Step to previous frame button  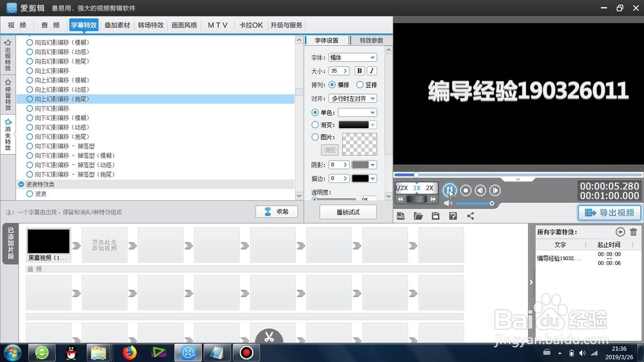point(480,190)
